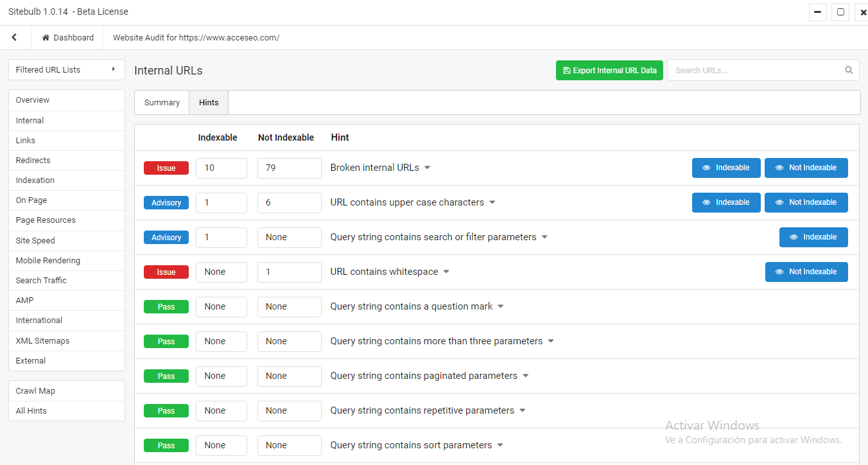Click Pass badge for question mark hint
The height and width of the screenshot is (465, 868).
pyautogui.click(x=166, y=306)
